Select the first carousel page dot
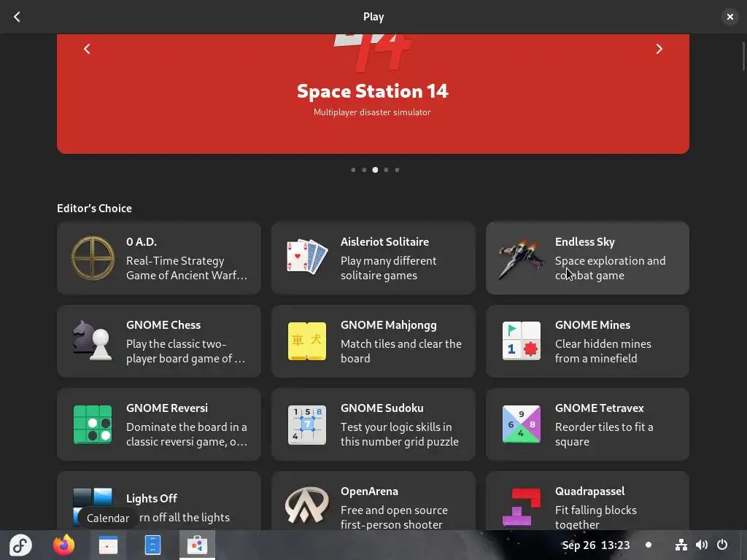Image resolution: width=747 pixels, height=560 pixels. pyautogui.click(x=353, y=170)
